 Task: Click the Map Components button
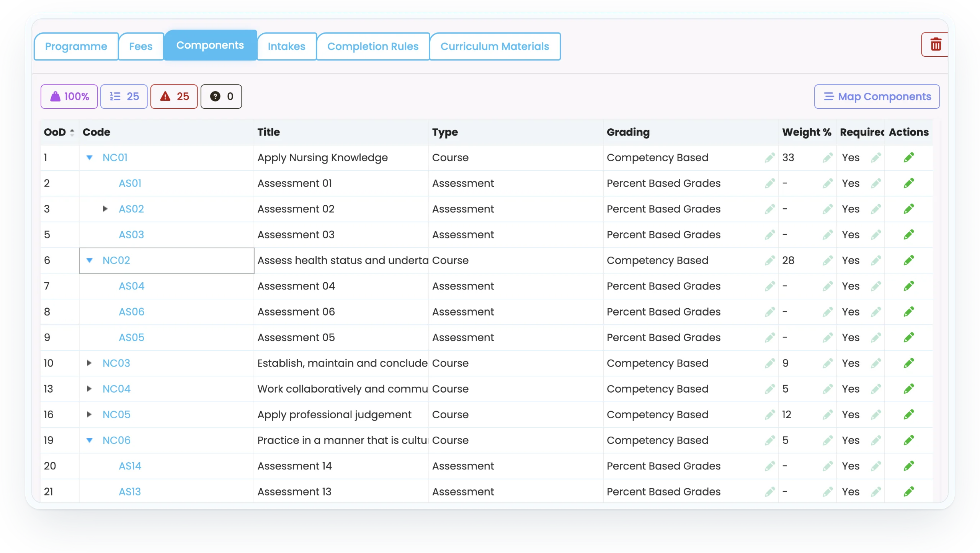tap(877, 97)
